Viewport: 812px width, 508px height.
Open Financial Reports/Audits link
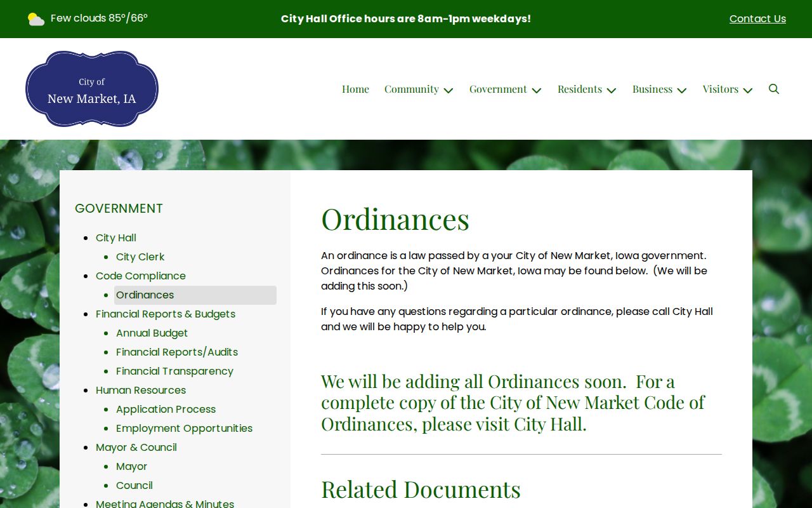click(177, 352)
